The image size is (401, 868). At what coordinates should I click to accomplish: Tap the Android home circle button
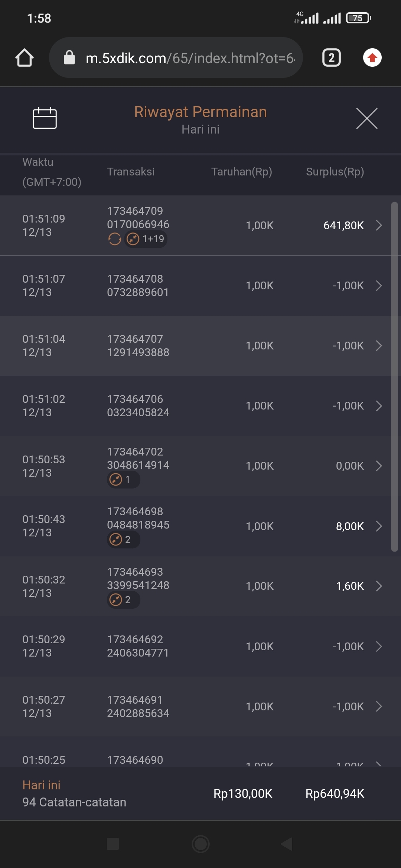(200, 844)
